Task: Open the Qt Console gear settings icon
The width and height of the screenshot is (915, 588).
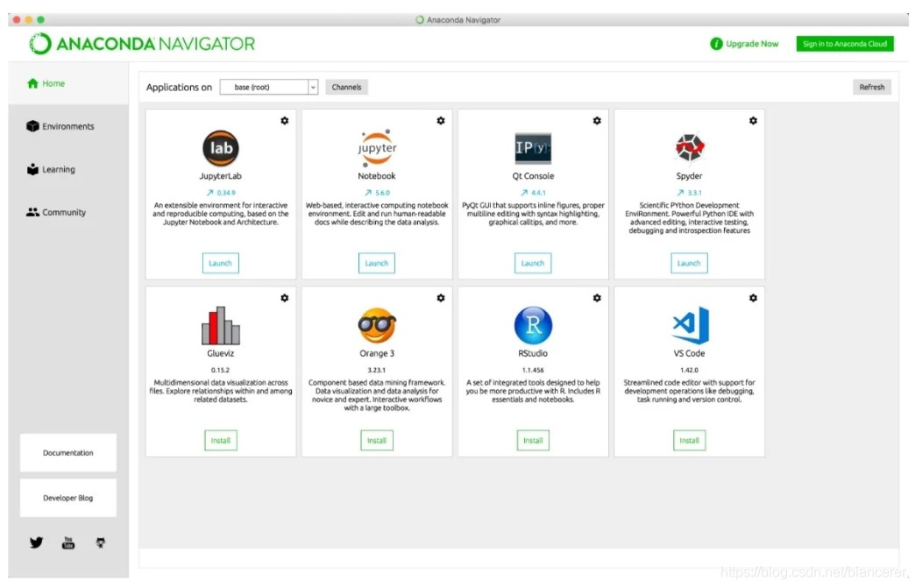Action: click(x=597, y=121)
